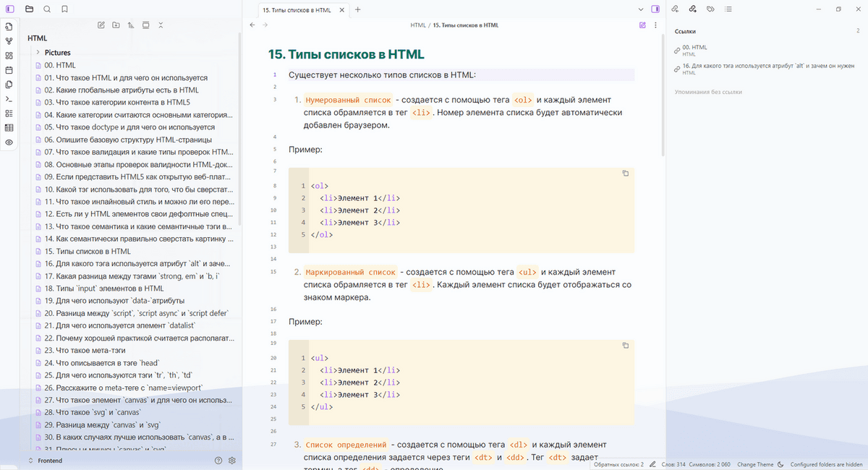This screenshot has width=868, height=470.
Task: Create a new folder in file explorer
Action: pos(116,25)
